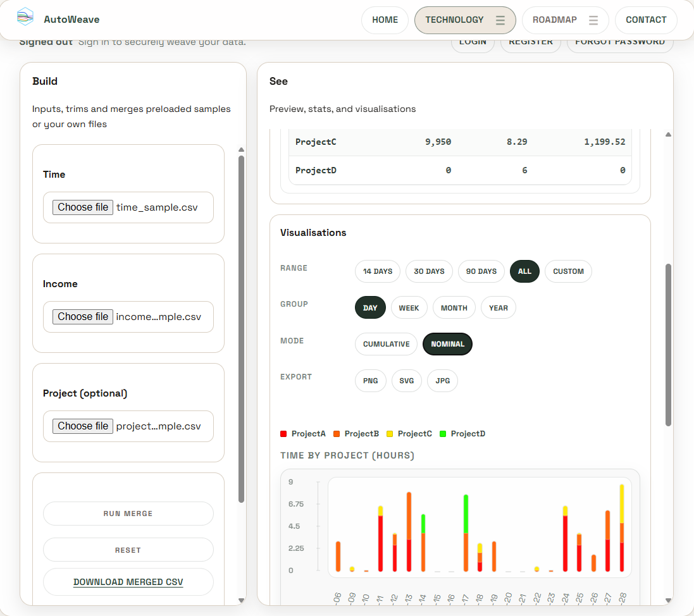Viewport: 694px width, 616px height.
Task: Click the RUN MERGE button
Action: point(128,513)
